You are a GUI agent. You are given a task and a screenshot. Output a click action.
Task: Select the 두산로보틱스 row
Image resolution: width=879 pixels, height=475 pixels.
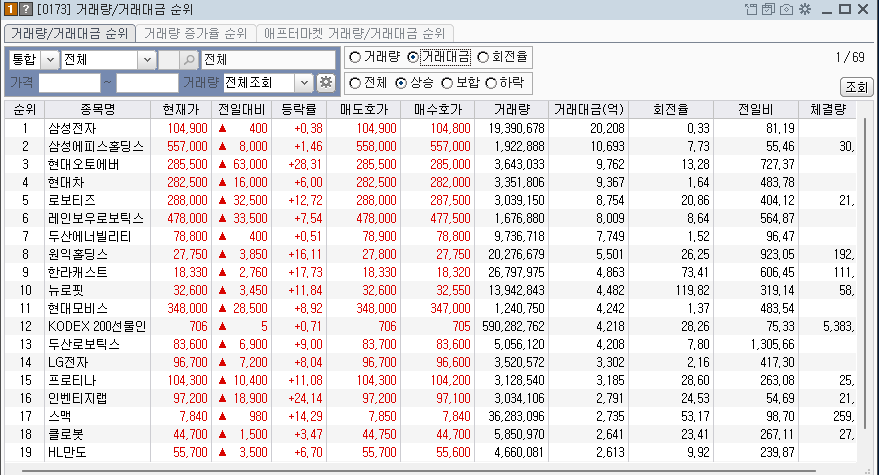click(x=431, y=344)
